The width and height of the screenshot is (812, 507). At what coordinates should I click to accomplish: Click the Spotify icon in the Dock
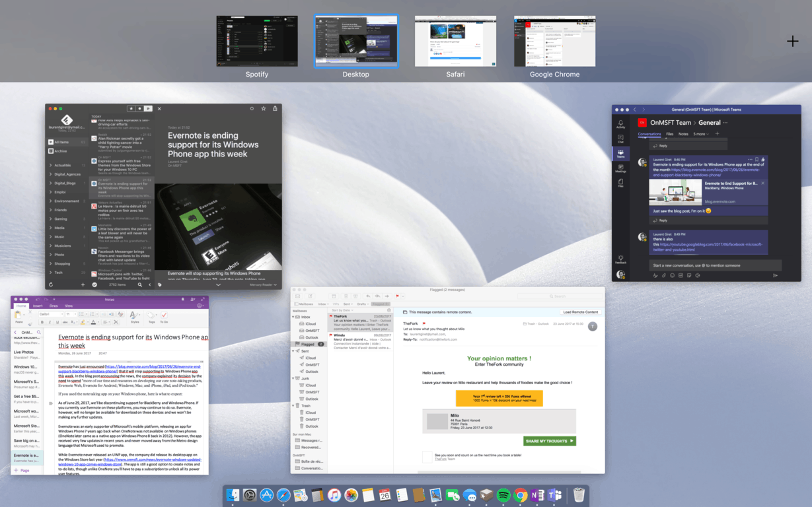(503, 494)
